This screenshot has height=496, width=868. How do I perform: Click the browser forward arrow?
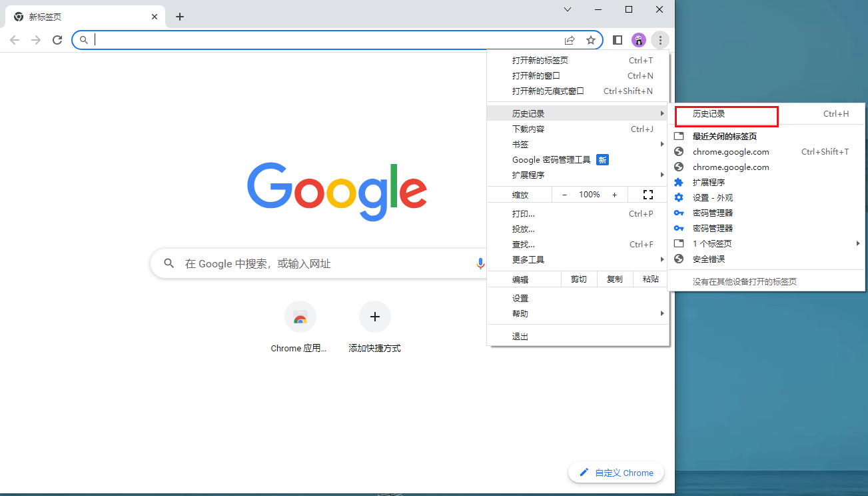pos(36,40)
